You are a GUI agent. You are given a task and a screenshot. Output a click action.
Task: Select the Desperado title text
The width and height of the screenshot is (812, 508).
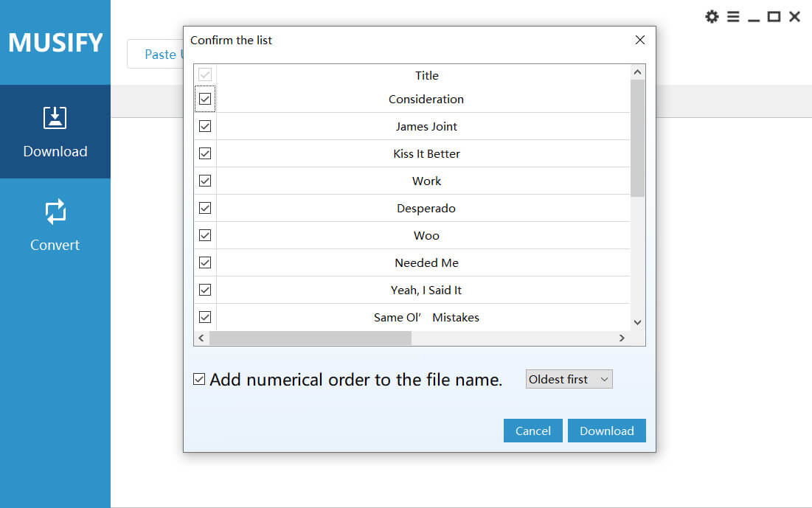point(426,208)
